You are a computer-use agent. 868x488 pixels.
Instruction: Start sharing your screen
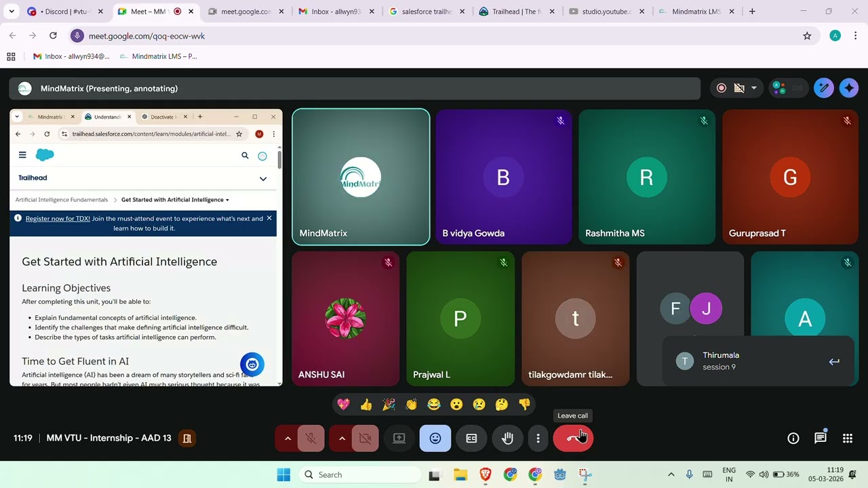click(399, 439)
